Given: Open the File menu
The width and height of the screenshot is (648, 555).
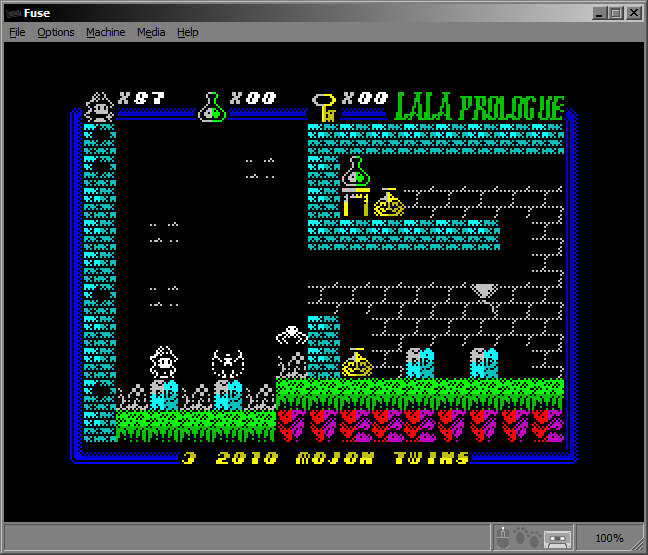Looking at the screenshot, I should click(x=17, y=32).
